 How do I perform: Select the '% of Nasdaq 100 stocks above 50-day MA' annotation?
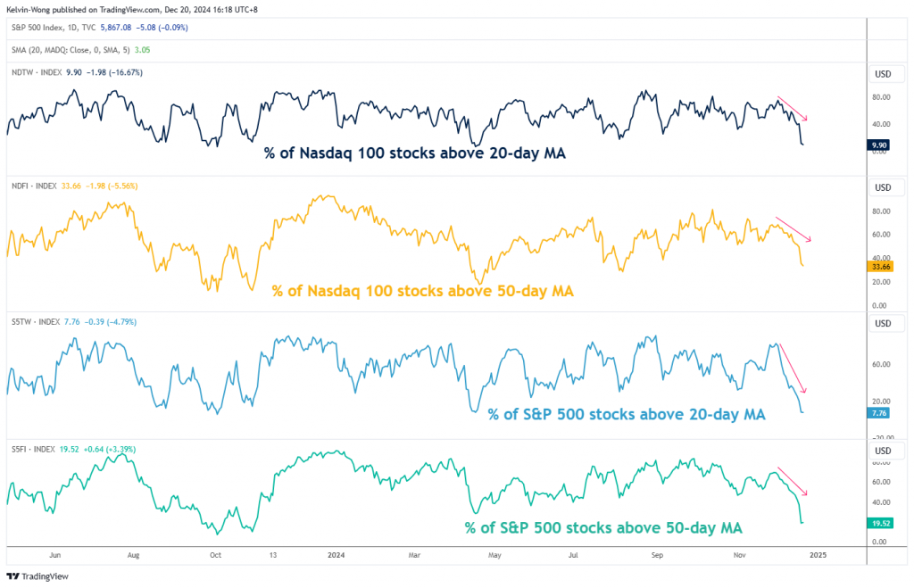tap(422, 291)
